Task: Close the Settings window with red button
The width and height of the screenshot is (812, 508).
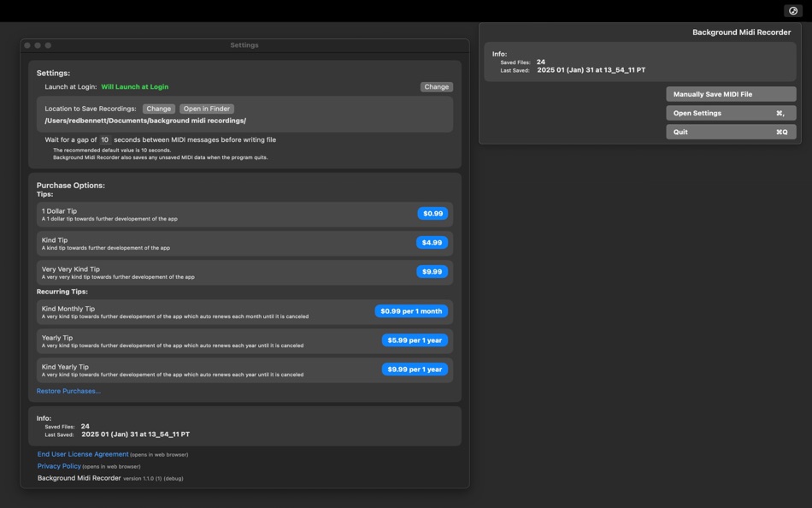Action: click(x=27, y=45)
